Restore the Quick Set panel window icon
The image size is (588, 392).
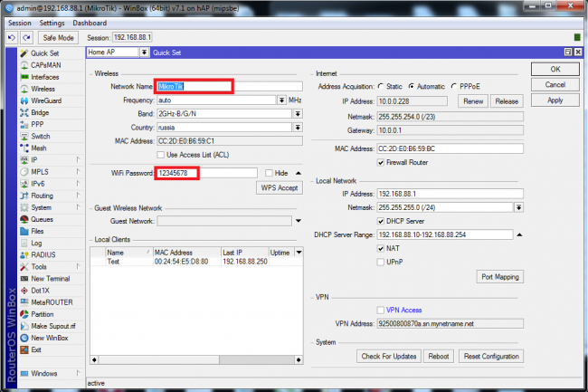pos(568,53)
